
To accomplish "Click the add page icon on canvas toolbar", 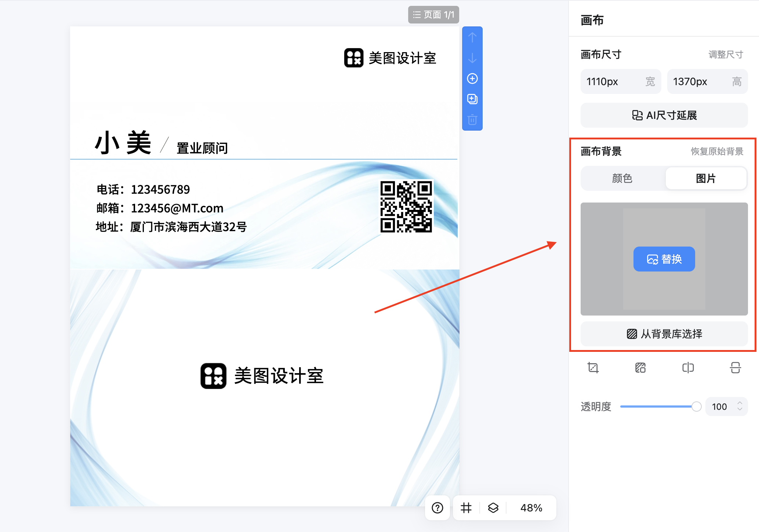I will pos(472,78).
